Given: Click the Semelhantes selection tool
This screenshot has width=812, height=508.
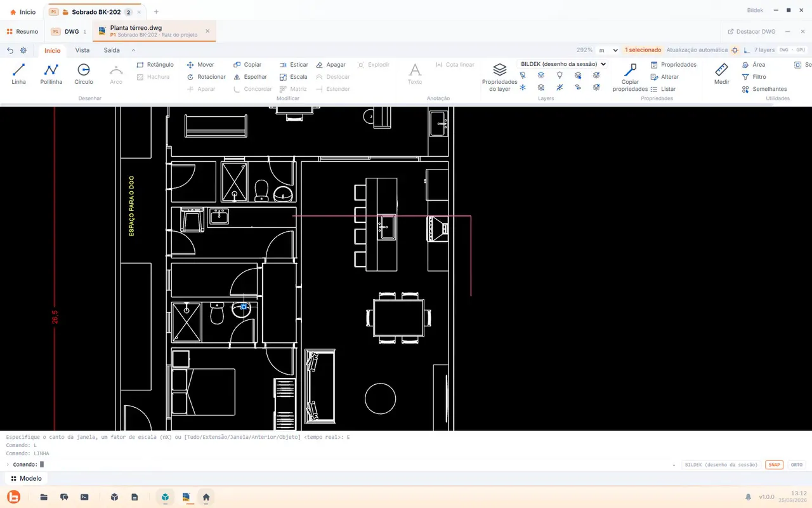Looking at the screenshot, I should click(764, 89).
